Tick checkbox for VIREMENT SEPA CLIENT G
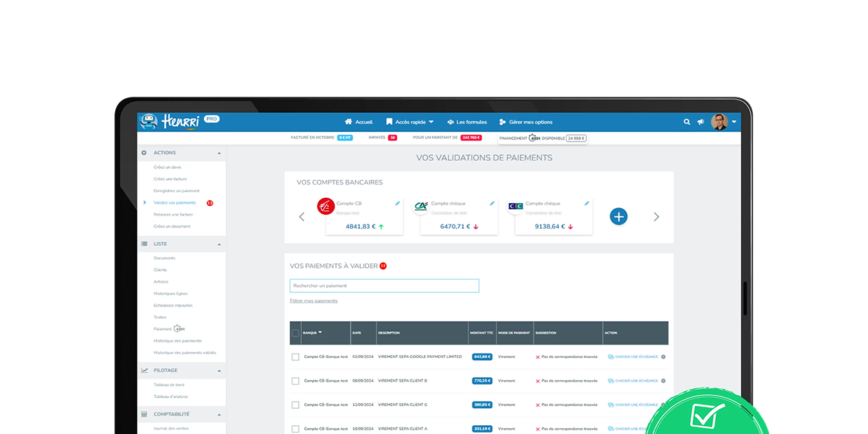 tap(295, 404)
